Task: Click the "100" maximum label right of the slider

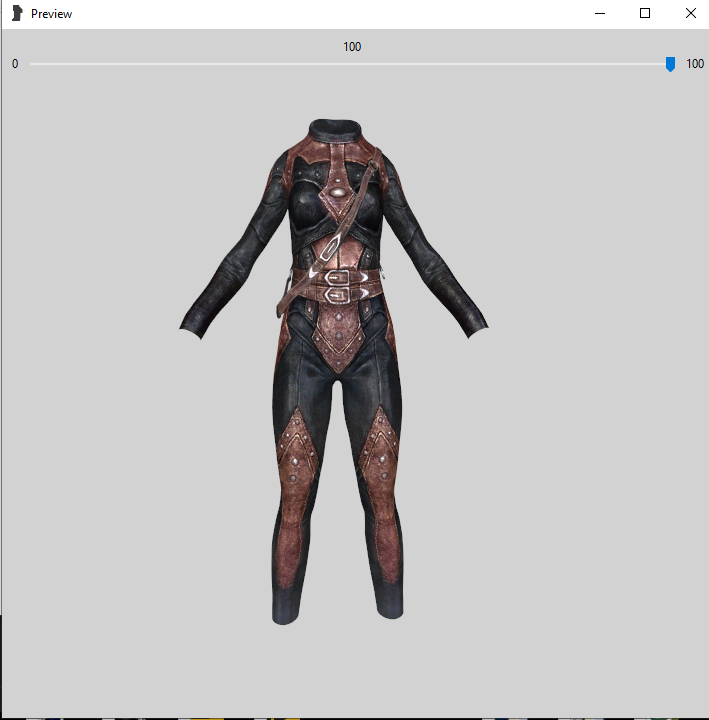Action: point(695,64)
